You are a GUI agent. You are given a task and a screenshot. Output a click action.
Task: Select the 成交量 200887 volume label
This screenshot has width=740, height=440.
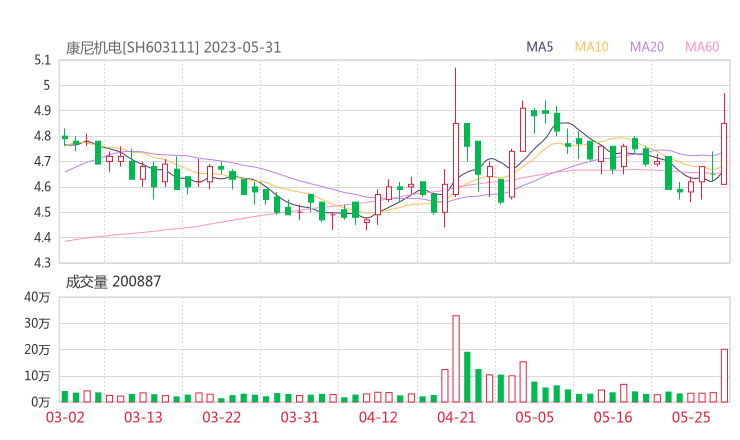[113, 282]
